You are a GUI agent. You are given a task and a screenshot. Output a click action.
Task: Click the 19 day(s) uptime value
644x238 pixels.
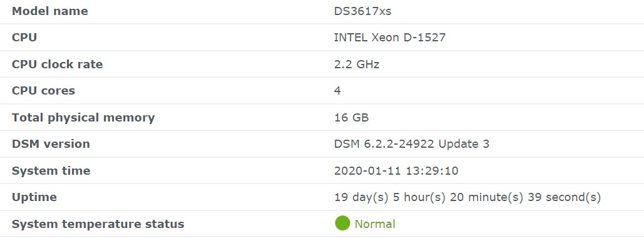click(468, 197)
